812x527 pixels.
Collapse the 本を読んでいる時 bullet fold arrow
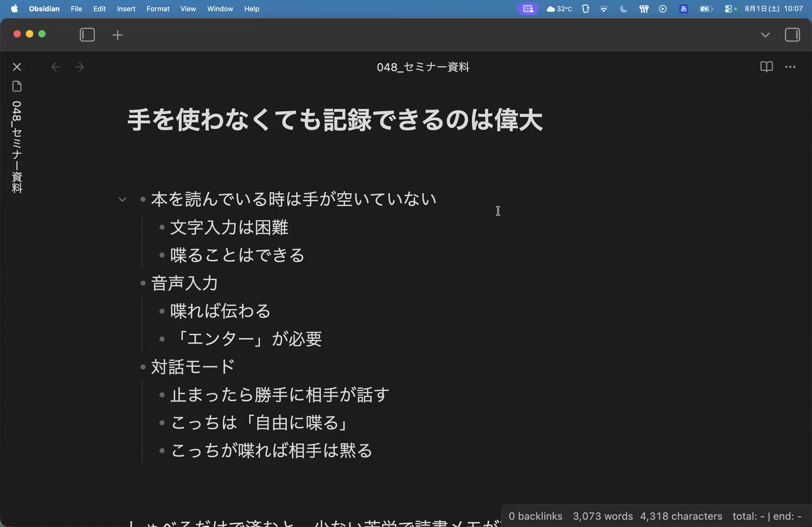[x=122, y=200]
